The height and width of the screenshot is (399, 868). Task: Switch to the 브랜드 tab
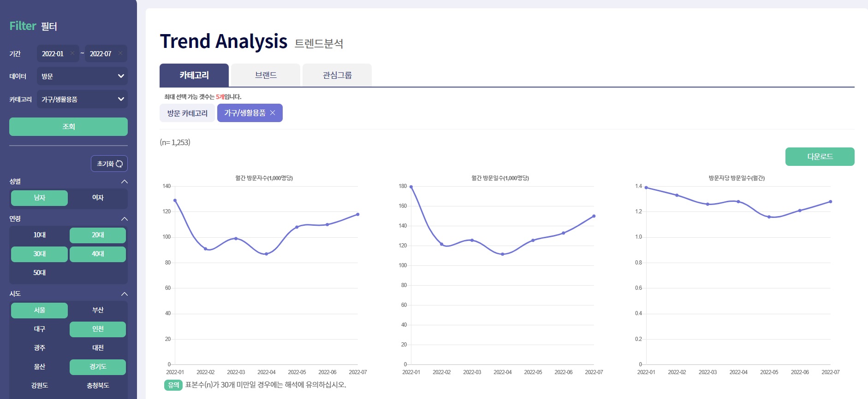click(266, 75)
